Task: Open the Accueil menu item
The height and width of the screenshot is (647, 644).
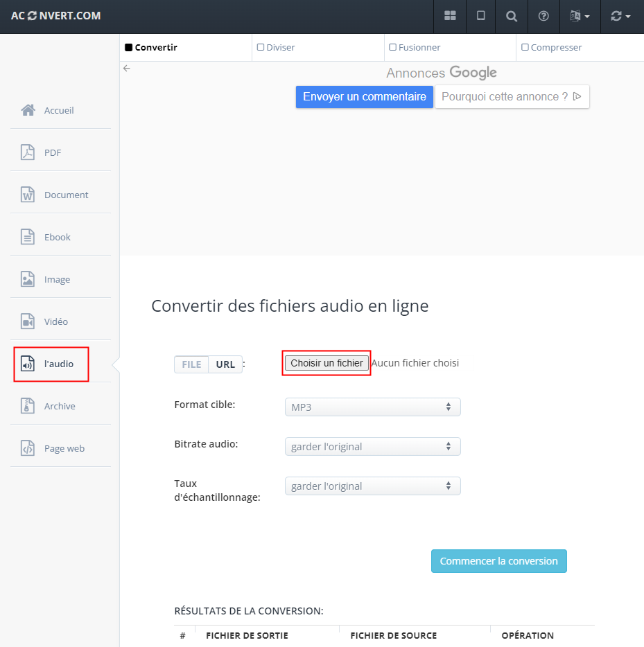Action: [x=59, y=110]
